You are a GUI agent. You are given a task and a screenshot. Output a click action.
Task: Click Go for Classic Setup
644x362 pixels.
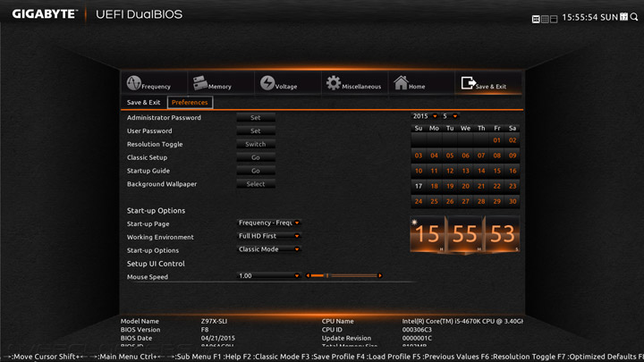tap(256, 157)
